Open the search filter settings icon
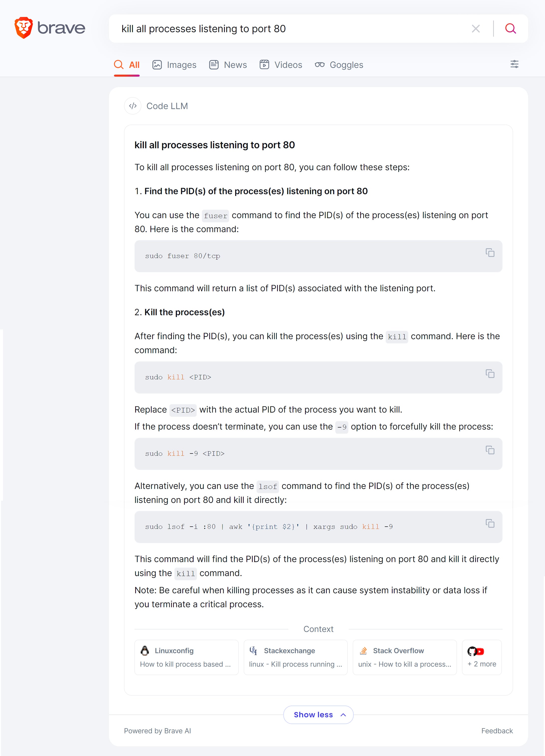The width and height of the screenshot is (545, 756). [514, 64]
